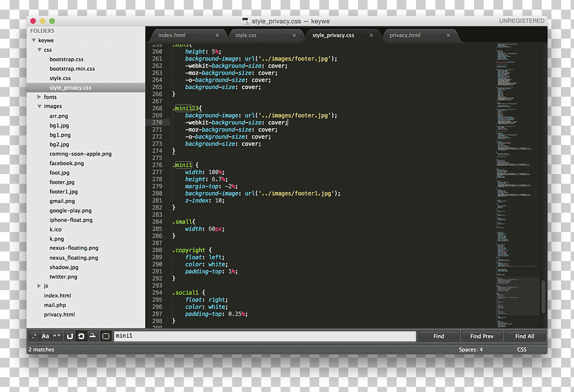Open nexus_floating.png in sidebar
This screenshot has height=392, width=574.
74,258
